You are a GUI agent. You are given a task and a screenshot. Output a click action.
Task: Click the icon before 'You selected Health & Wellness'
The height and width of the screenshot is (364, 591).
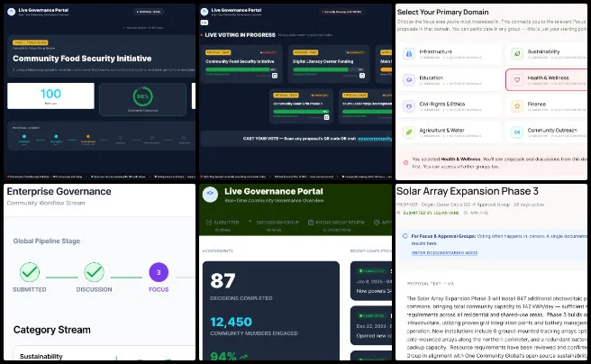(x=406, y=163)
